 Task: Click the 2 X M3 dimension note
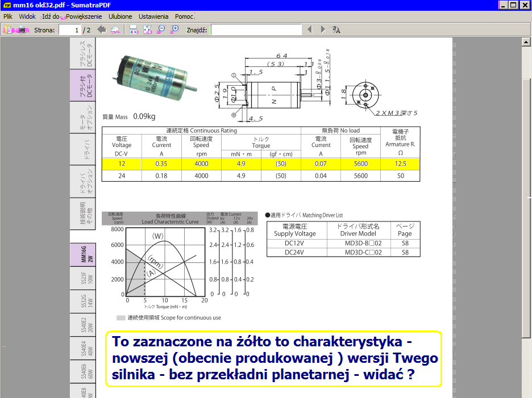(x=396, y=113)
